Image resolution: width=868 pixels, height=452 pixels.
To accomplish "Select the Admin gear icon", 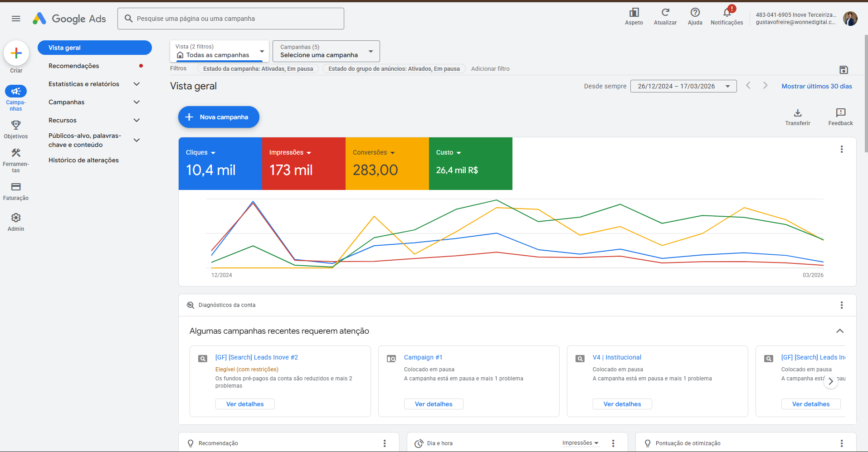I will [16, 217].
